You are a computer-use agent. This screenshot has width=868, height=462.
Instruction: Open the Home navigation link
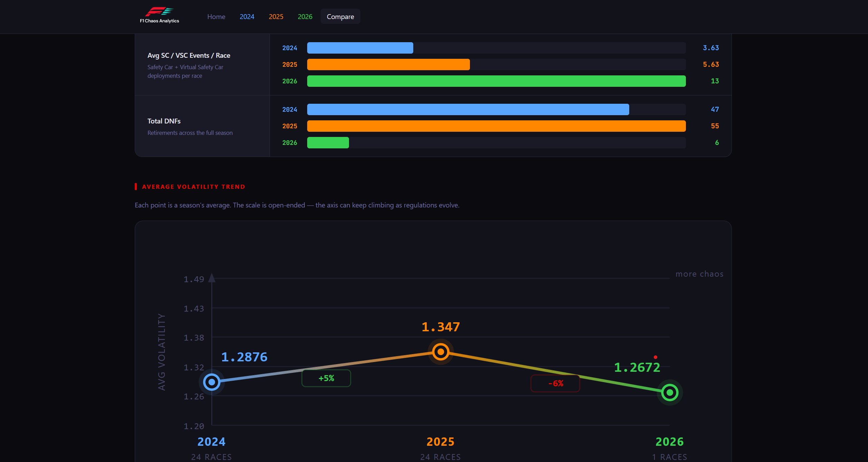tap(216, 17)
